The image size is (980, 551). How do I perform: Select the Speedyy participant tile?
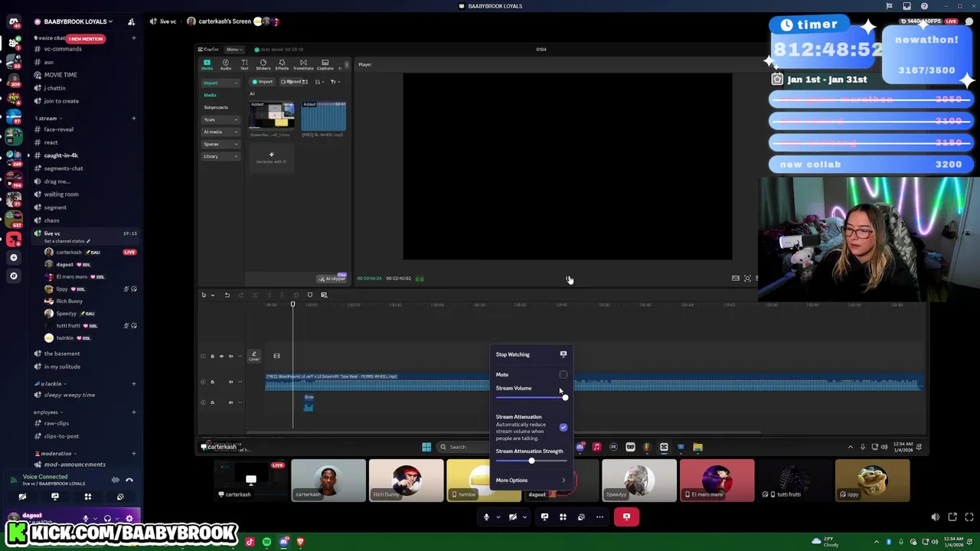pos(639,480)
